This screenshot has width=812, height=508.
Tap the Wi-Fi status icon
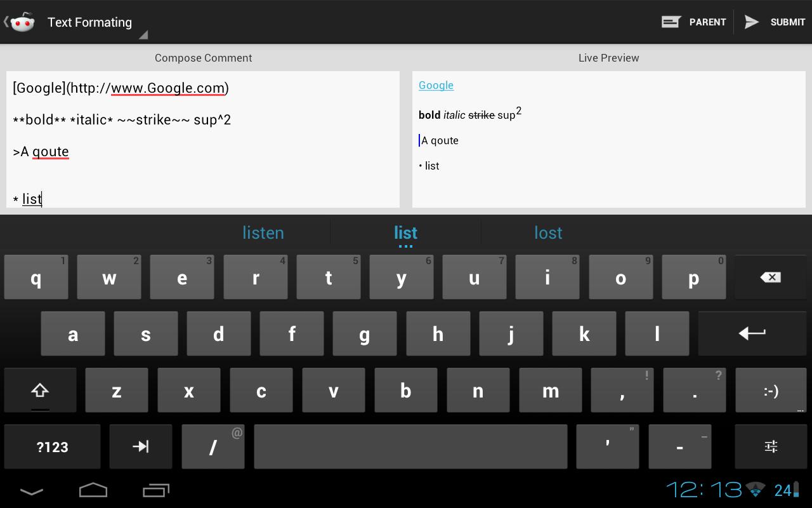click(x=756, y=490)
